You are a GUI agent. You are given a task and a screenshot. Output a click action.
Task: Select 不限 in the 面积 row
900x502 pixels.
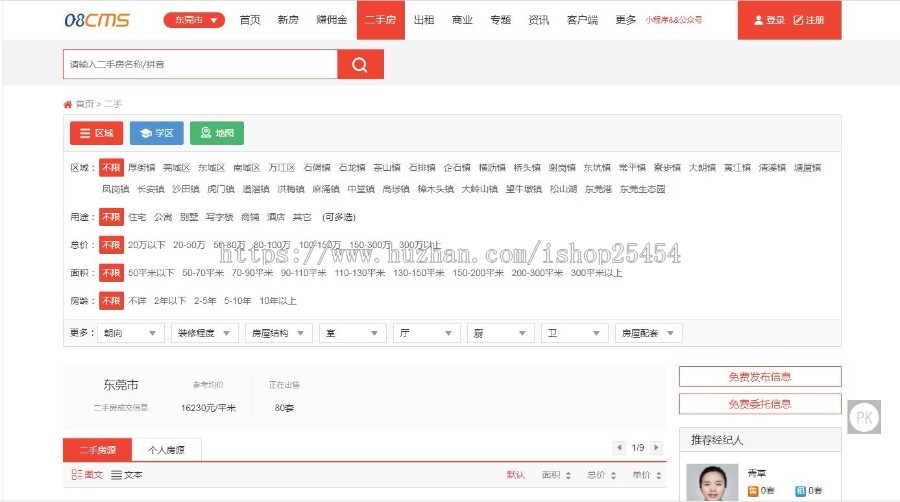[111, 273]
